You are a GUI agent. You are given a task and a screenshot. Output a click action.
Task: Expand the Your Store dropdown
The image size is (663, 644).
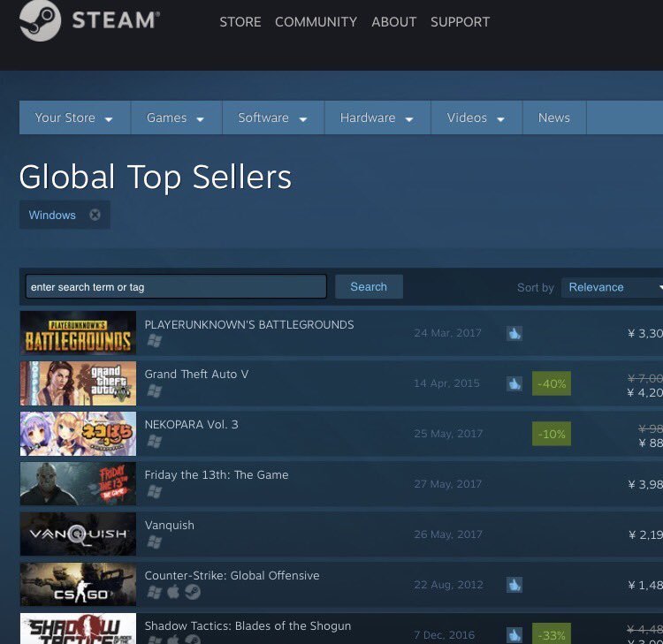pyautogui.click(x=75, y=117)
